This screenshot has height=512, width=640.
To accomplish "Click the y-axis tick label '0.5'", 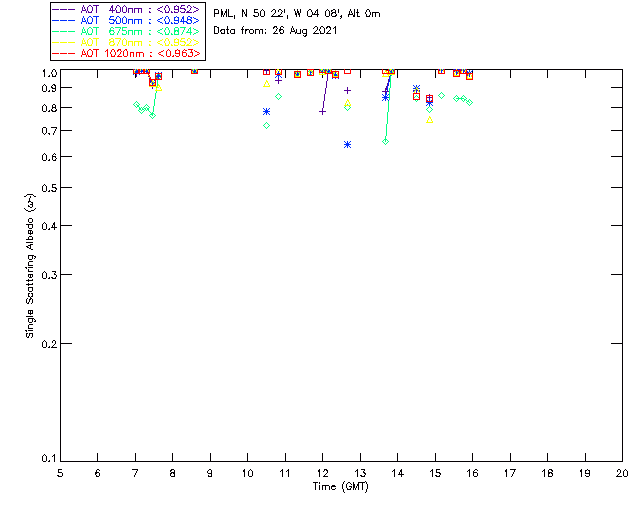I will coord(49,188).
